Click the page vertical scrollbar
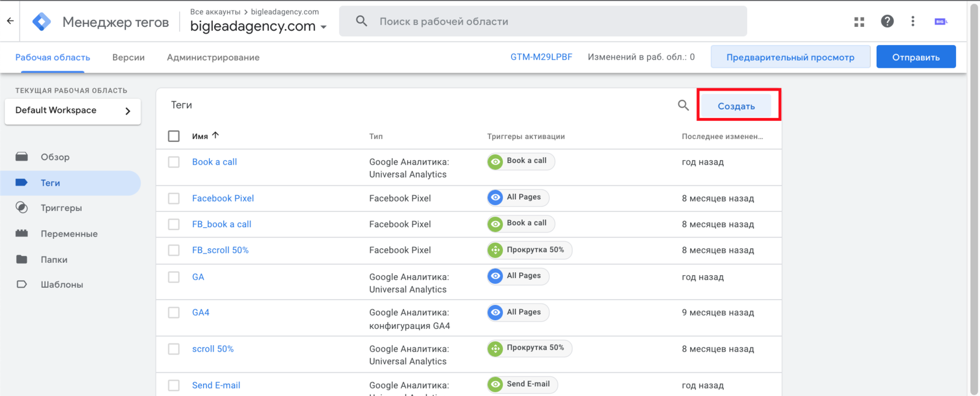The image size is (980, 396). tap(974, 198)
